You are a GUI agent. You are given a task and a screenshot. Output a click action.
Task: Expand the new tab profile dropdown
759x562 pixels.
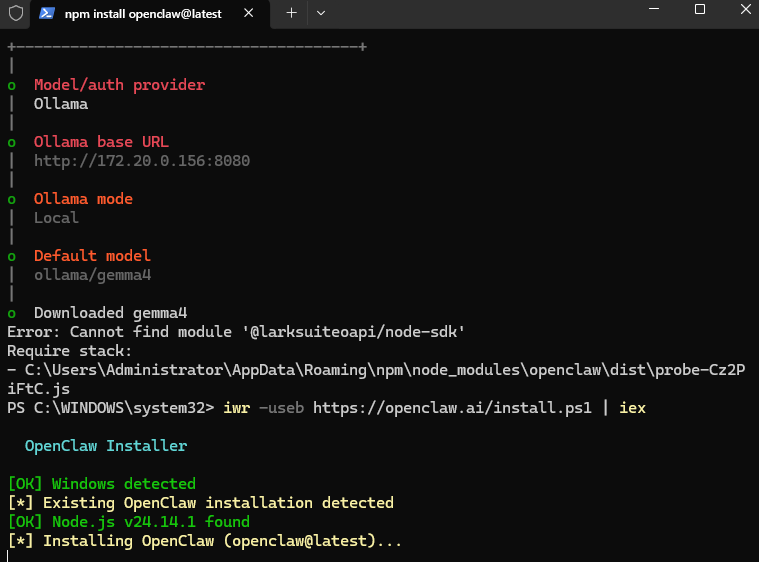pos(320,13)
